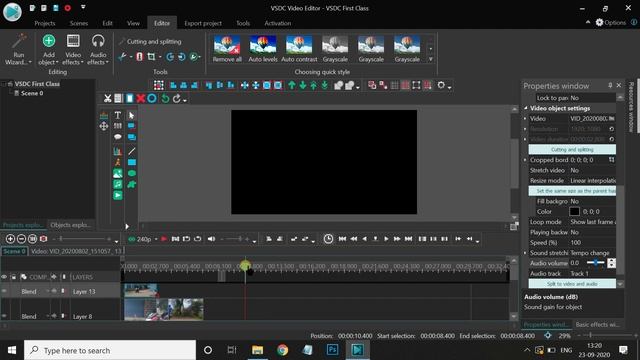The image size is (640, 360).
Task: Click the timeline playhead marker
Action: pos(245,266)
